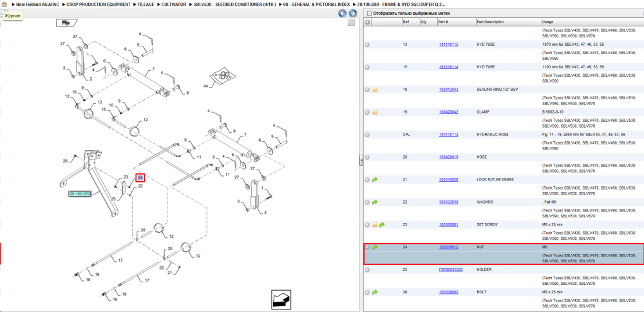This screenshot has width=644, height=312.
Task: Open 'CULTIVATOR' breadcrumb
Action: pos(173,4)
